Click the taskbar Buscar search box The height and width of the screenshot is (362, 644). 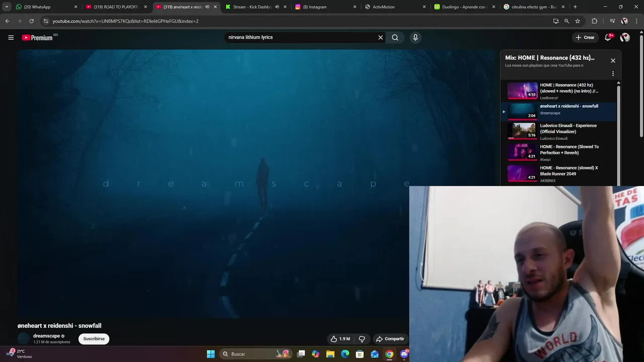257,354
